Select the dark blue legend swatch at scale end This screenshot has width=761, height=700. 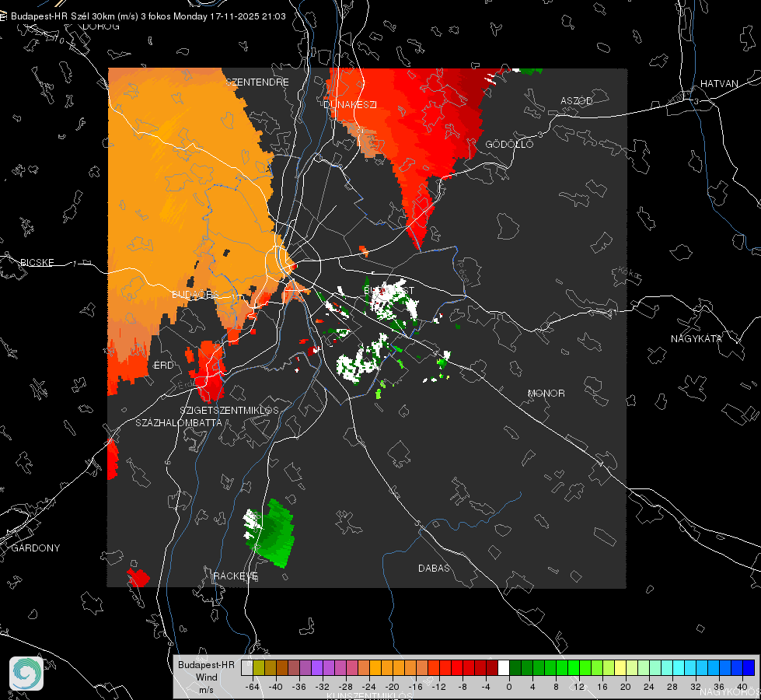pos(749,667)
